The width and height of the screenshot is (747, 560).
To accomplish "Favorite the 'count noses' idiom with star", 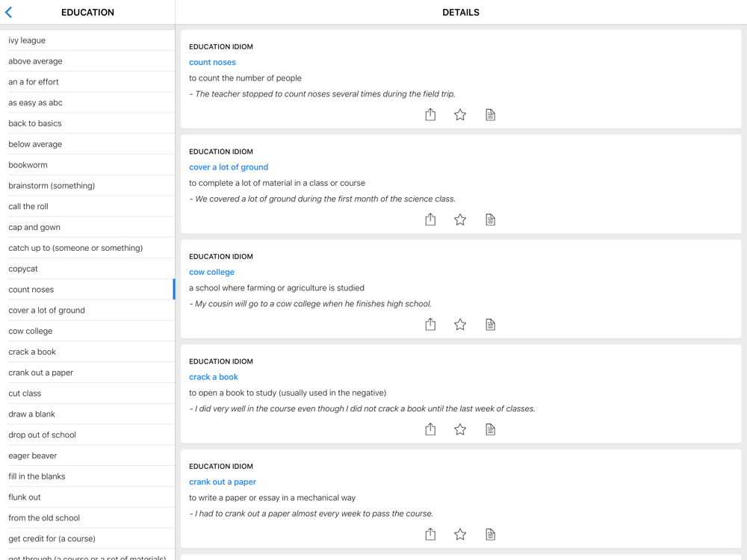I will click(x=460, y=114).
